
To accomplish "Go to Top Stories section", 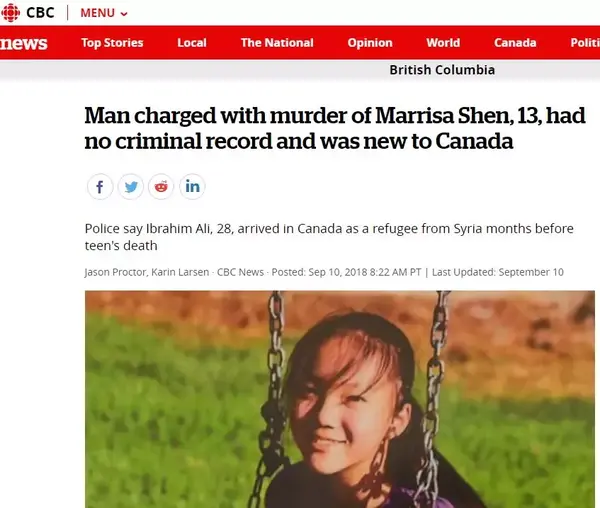I will click(112, 42).
